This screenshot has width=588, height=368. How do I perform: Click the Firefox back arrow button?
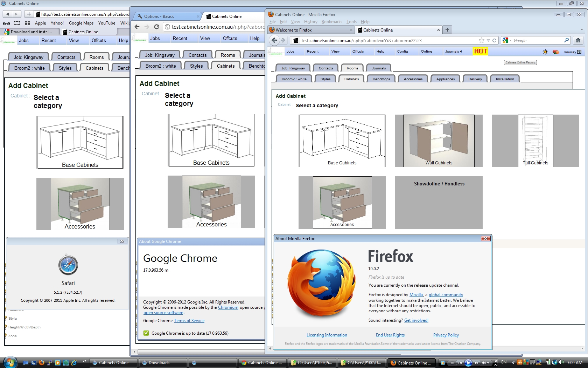pos(274,40)
